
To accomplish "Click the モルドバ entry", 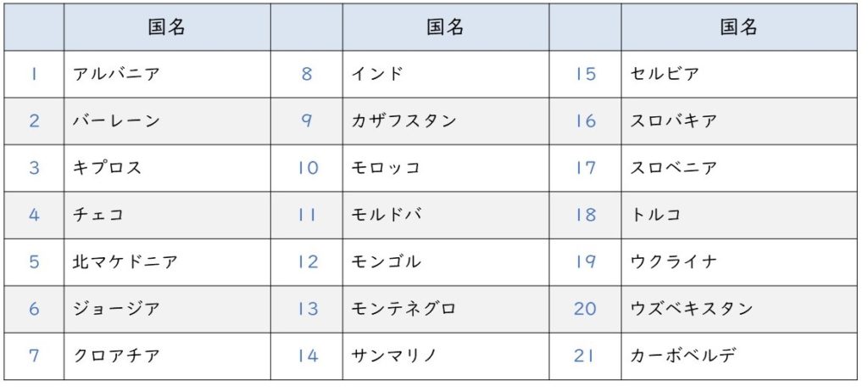I will click(x=446, y=215).
